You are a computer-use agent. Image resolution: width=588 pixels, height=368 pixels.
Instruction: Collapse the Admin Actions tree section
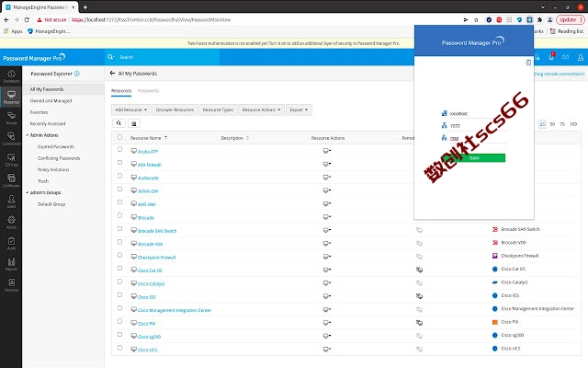[x=28, y=135]
